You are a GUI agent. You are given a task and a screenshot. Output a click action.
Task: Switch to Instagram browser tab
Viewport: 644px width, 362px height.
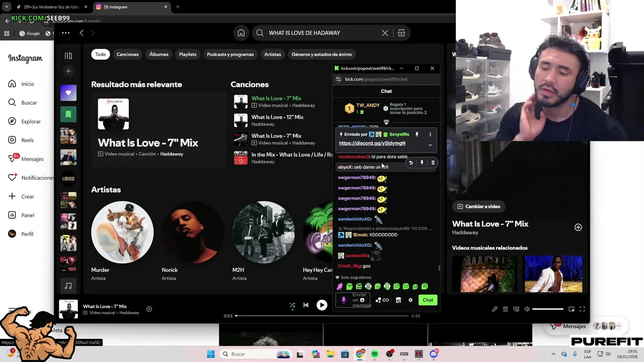131,7
